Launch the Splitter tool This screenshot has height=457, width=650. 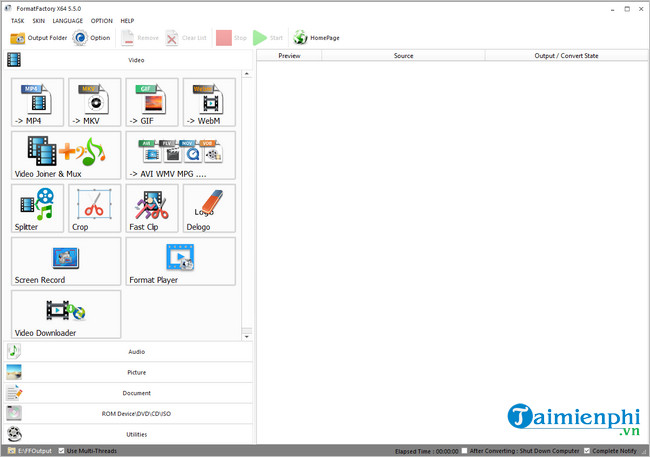[x=37, y=208]
